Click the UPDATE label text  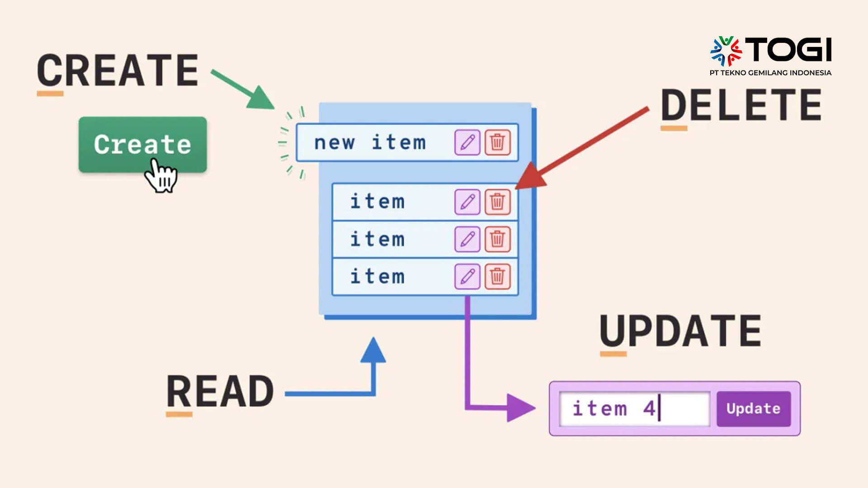[679, 331]
